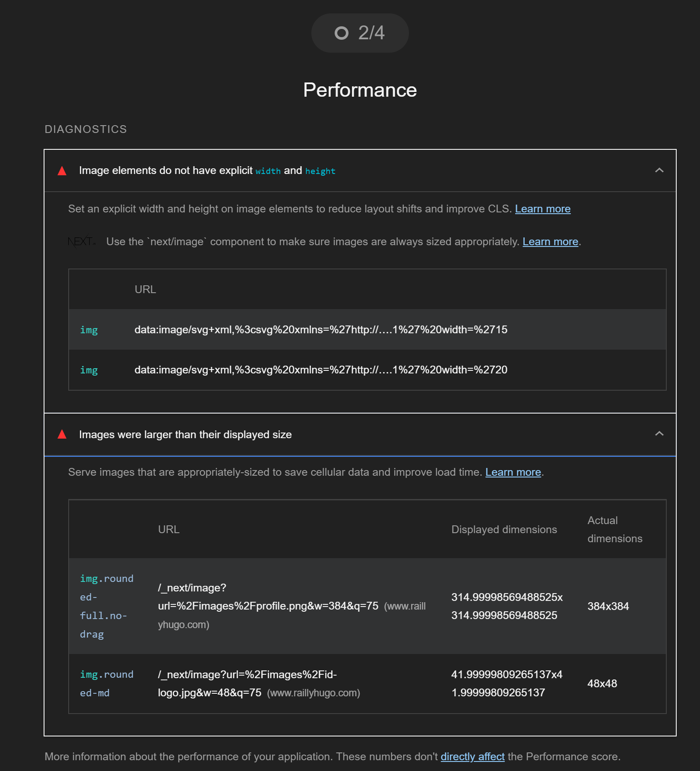Click the Performance heading
The image size is (700, 771).
(x=360, y=90)
